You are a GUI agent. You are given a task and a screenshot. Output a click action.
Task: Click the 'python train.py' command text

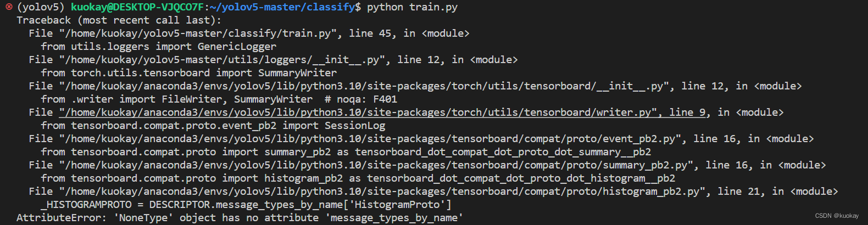412,7
